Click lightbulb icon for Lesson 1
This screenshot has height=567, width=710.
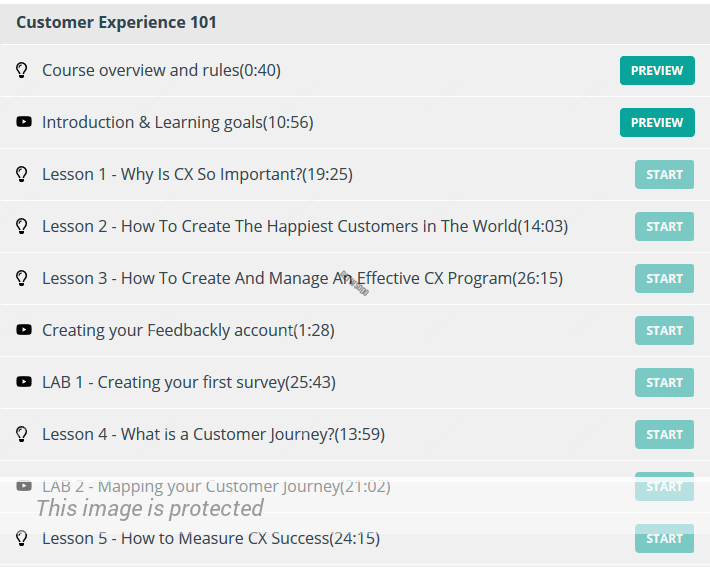pyautogui.click(x=23, y=174)
